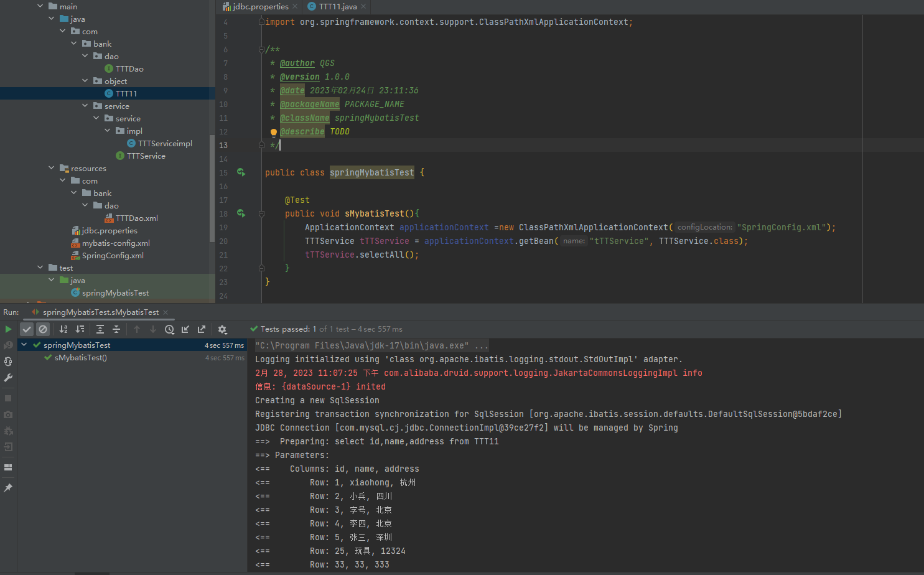Open test history clock icon

pos(169,329)
